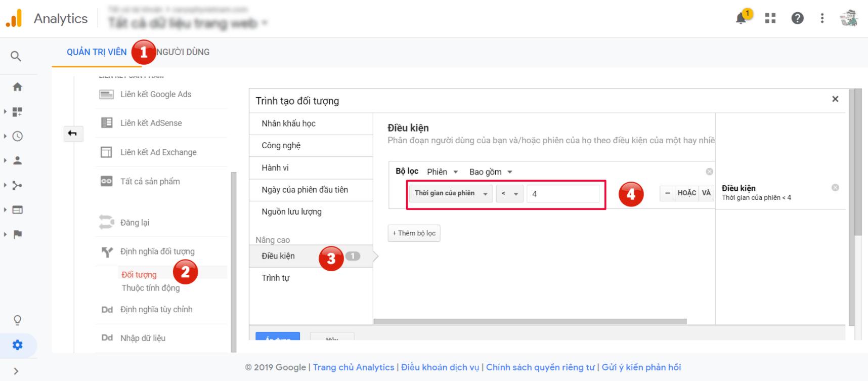This screenshot has width=868, height=381.
Task: Open the Google apps grid icon
Action: pos(770,19)
